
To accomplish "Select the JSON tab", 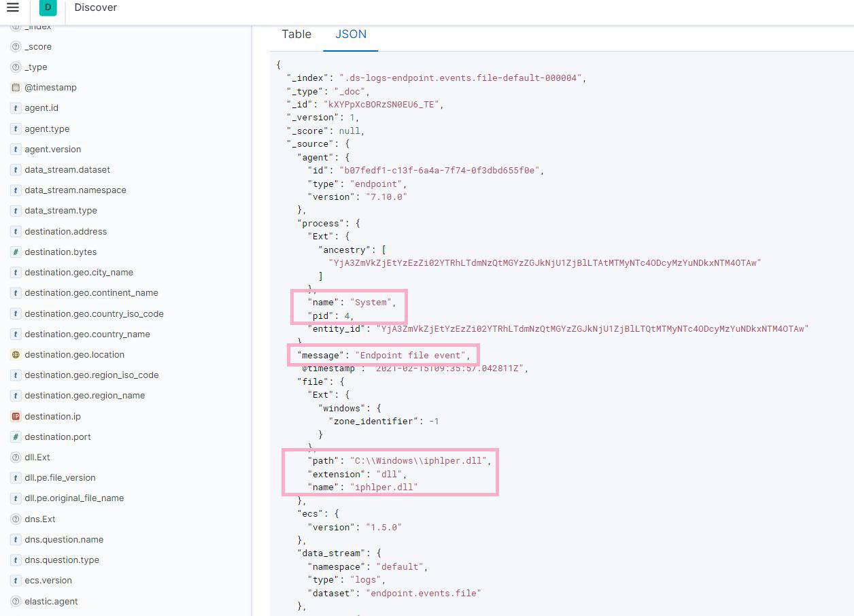I will coord(350,34).
